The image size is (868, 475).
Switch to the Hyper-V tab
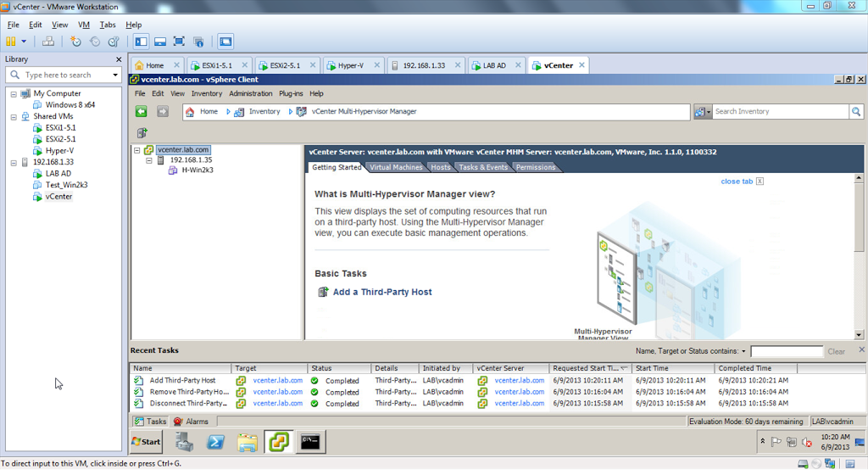coord(350,65)
